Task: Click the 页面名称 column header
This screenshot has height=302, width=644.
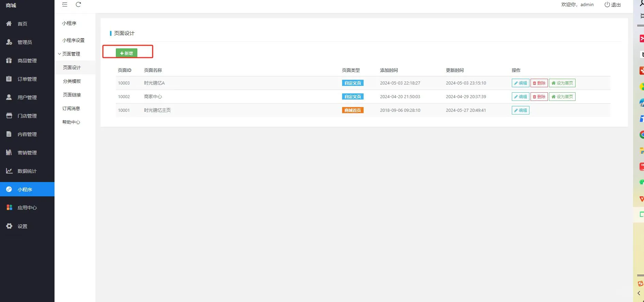Action: click(153, 70)
